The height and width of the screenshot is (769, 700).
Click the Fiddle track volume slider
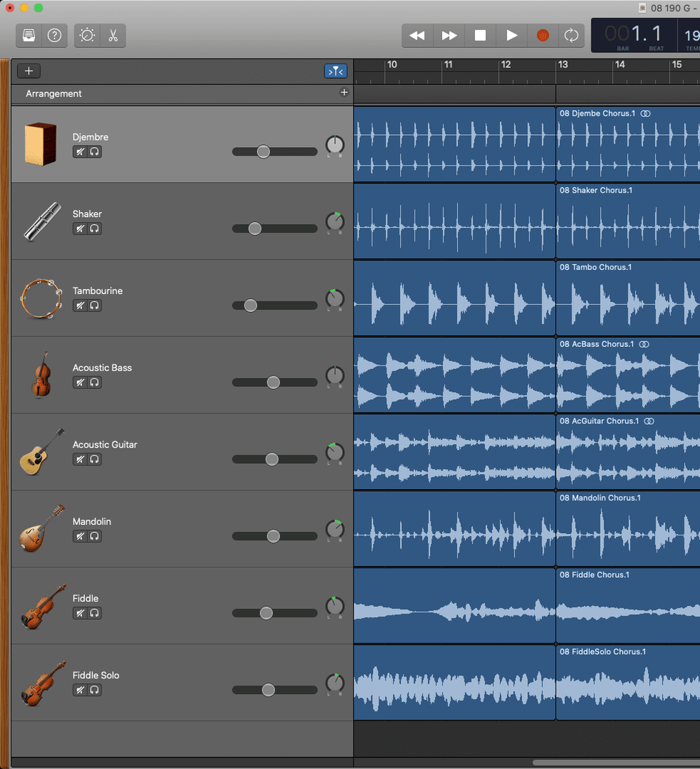point(266,613)
